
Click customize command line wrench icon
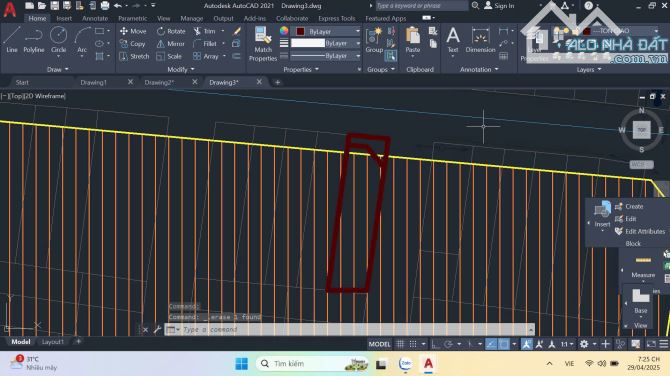coord(157,329)
